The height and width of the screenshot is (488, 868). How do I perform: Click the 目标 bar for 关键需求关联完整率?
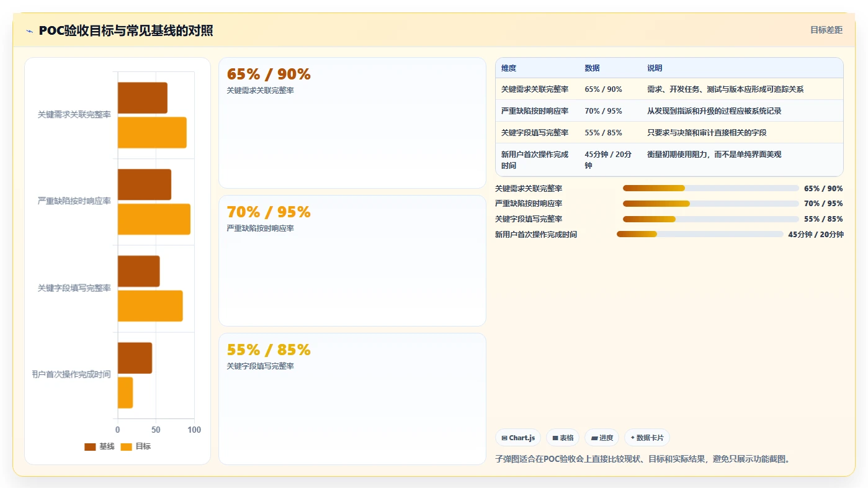click(152, 132)
